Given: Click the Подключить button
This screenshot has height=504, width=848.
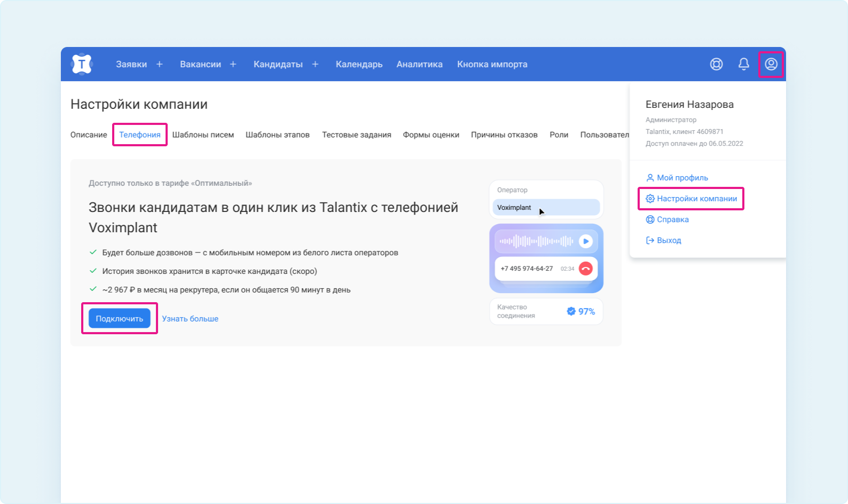Looking at the screenshot, I should (x=120, y=318).
